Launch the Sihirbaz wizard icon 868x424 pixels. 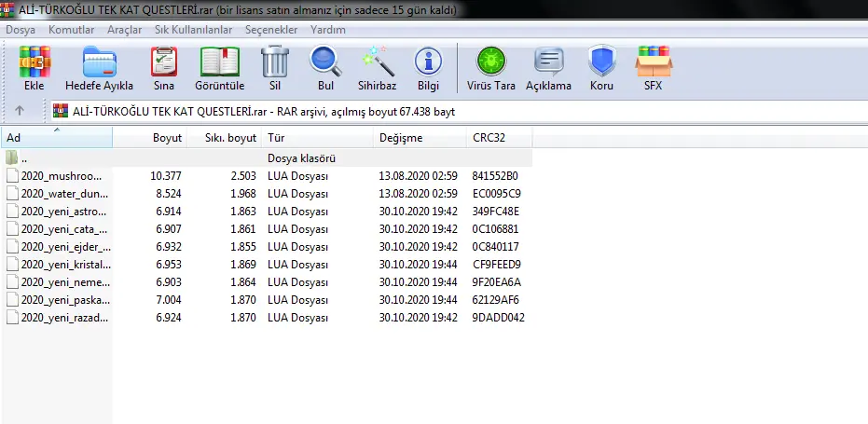click(377, 62)
